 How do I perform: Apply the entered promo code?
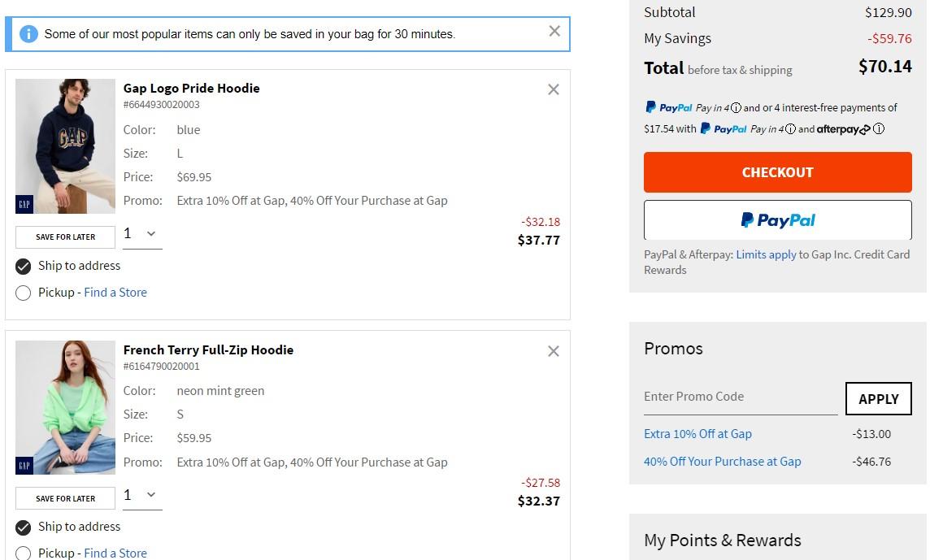pyautogui.click(x=878, y=398)
